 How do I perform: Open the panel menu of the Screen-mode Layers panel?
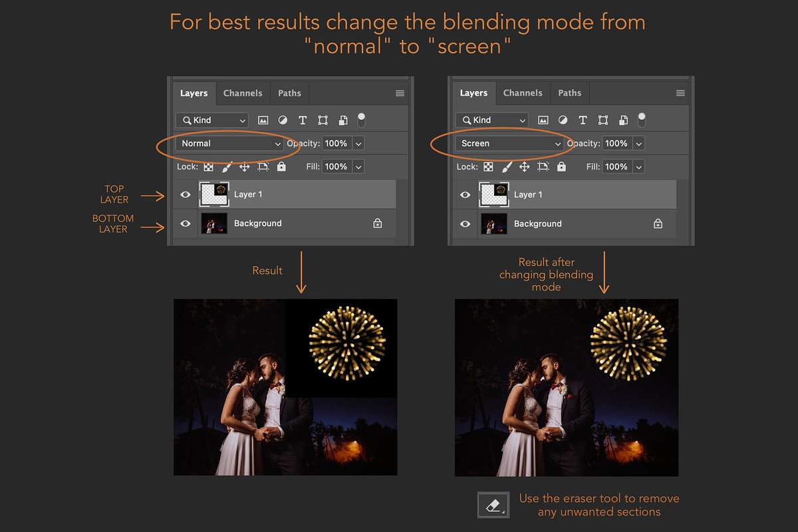680,94
